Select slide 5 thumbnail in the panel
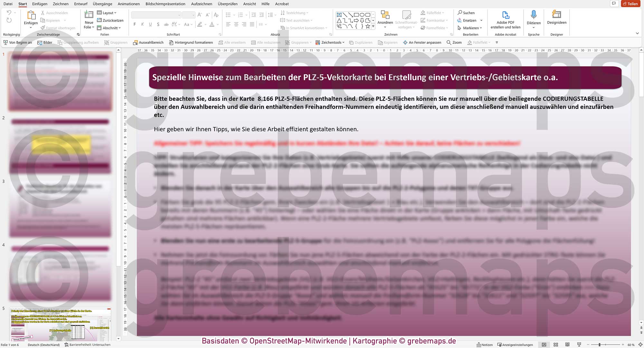 [60, 324]
